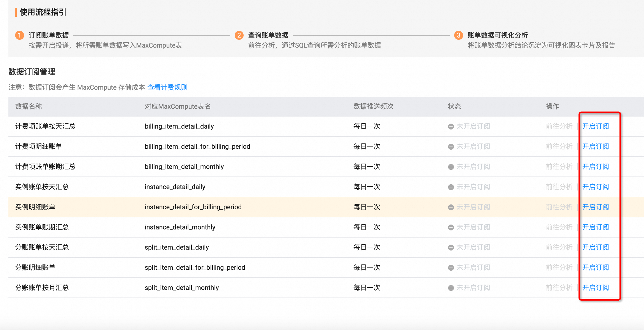644x330 pixels.
Task: Click 查询账单数据 step title
Action: coord(268,35)
